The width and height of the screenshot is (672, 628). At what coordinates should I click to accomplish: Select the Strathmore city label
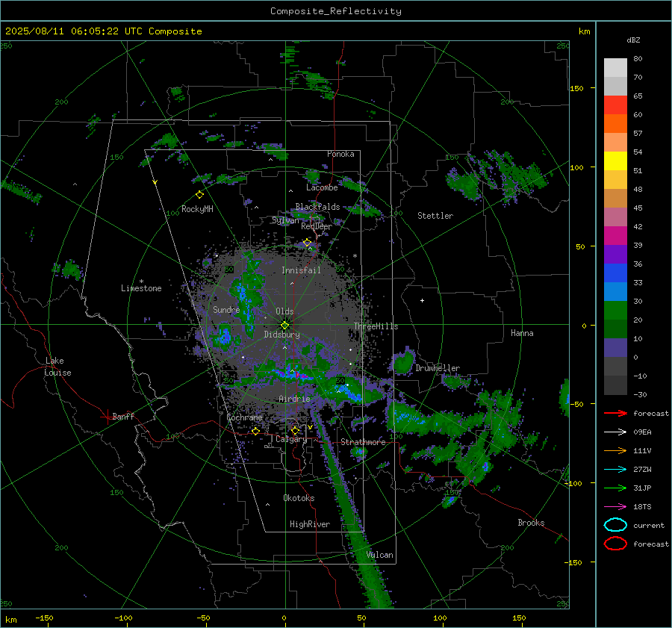[363, 442]
